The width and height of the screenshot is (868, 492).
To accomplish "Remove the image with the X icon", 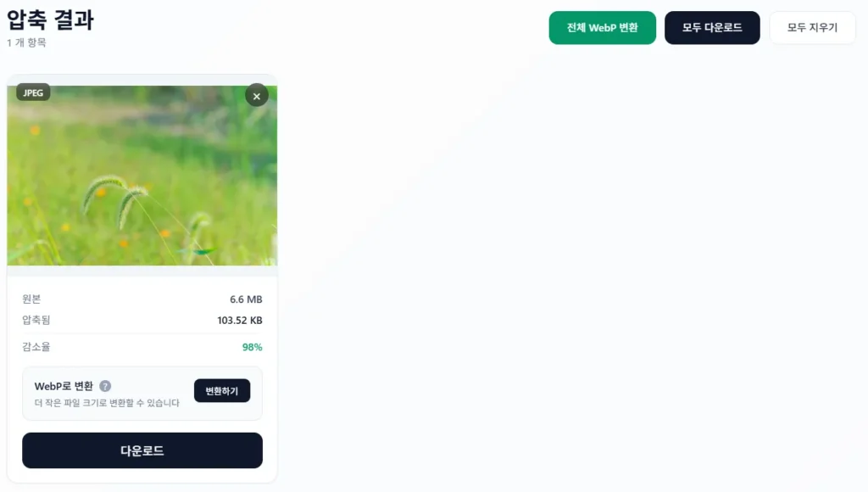I will pyautogui.click(x=256, y=96).
